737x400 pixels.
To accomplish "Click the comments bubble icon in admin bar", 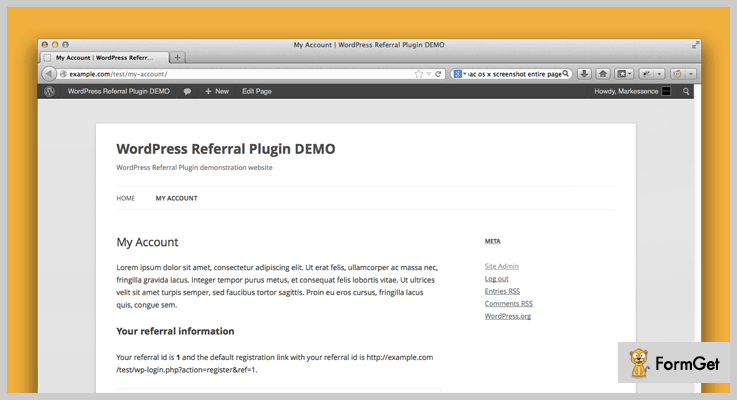I will pos(187,91).
